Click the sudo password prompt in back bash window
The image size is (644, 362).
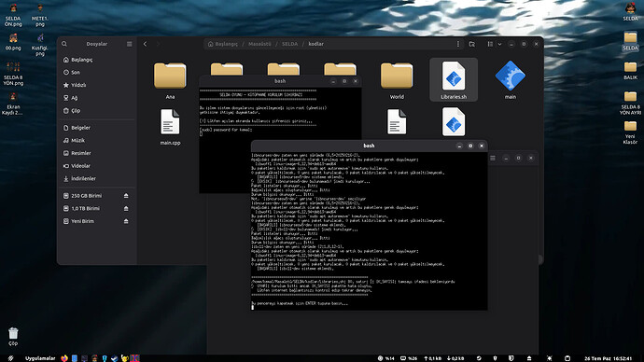point(226,130)
